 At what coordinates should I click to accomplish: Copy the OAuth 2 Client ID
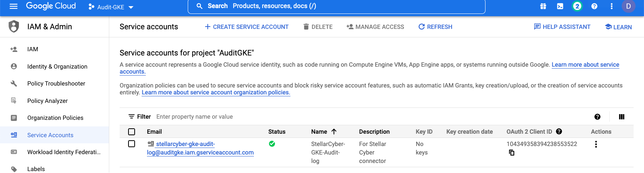pos(512,153)
